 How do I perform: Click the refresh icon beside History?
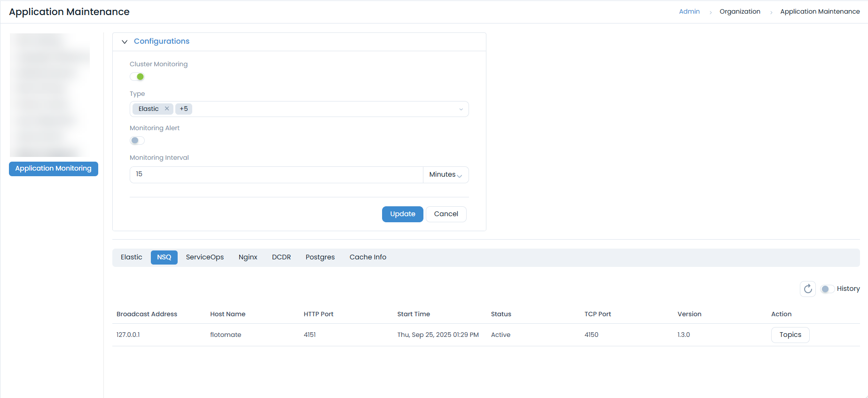tap(807, 289)
